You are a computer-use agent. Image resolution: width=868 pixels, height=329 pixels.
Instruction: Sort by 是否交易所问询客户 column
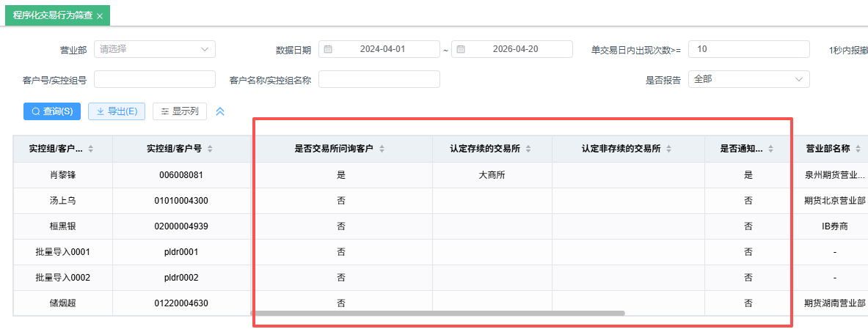pos(382,149)
